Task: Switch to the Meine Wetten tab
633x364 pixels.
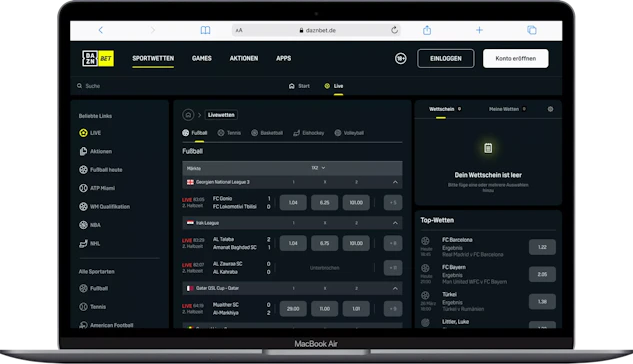Action: coord(507,109)
